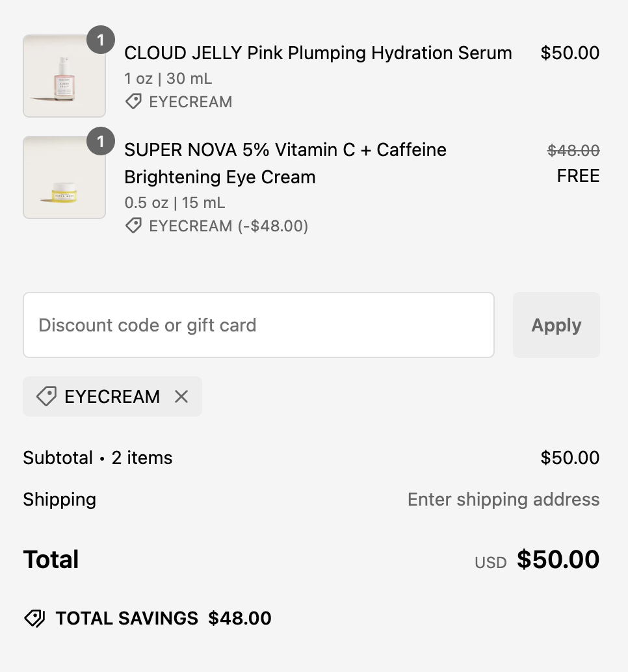Click the Subtotal 2 items label

[x=98, y=458]
